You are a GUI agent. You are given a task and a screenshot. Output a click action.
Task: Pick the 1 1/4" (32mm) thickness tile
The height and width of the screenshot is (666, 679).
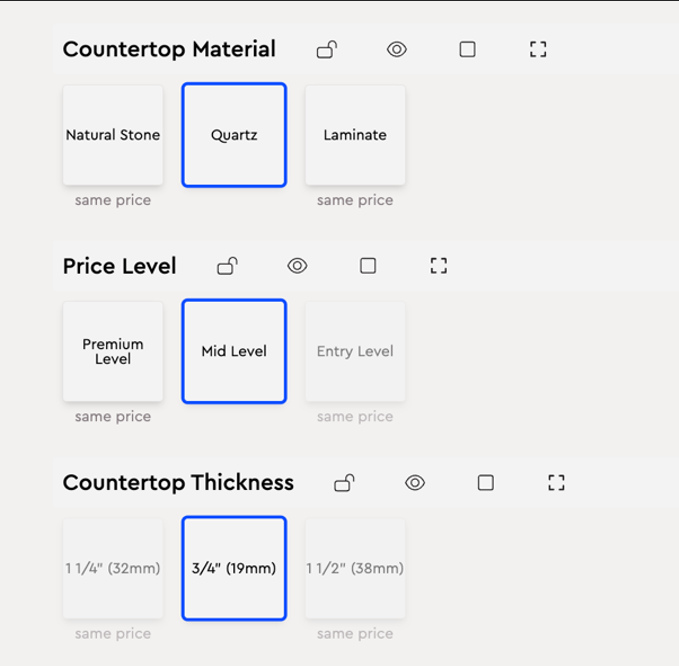113,568
